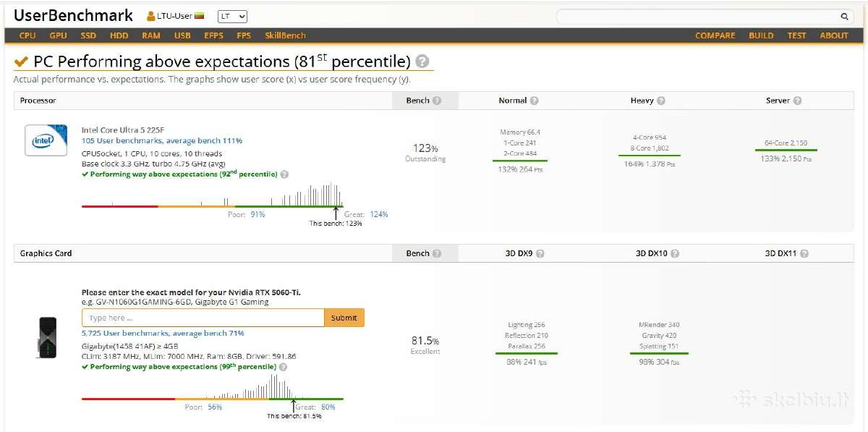Go to the ABOUT page
This screenshot has height=432, width=868.
[x=834, y=35]
